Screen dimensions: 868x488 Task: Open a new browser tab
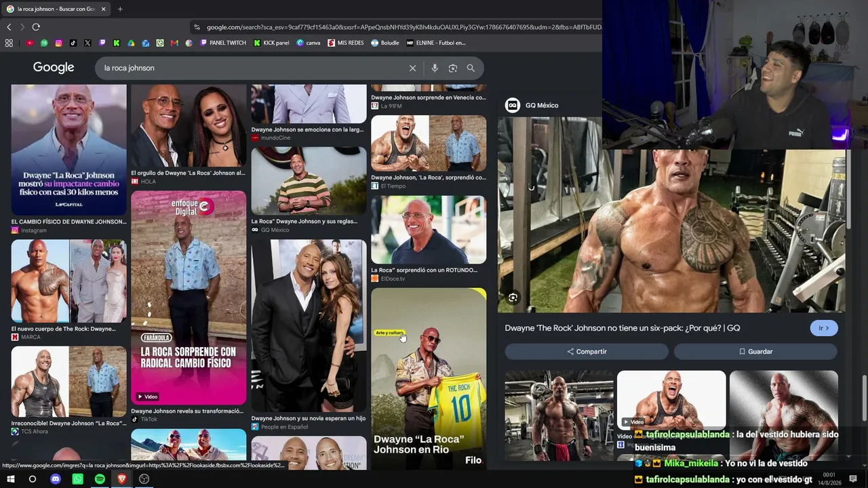(120, 9)
